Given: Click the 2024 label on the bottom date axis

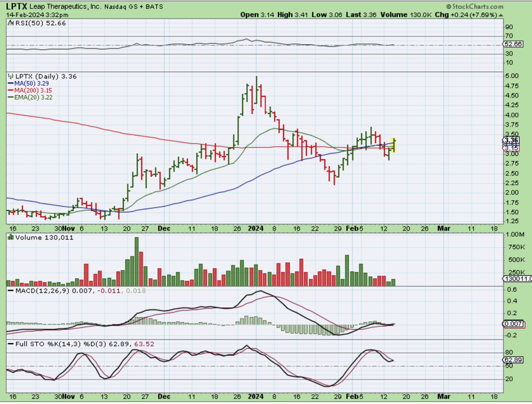Looking at the screenshot, I should pyautogui.click(x=255, y=397).
